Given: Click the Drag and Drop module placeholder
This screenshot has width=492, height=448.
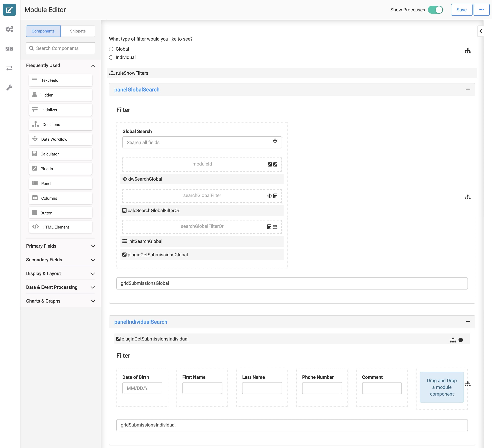Looking at the screenshot, I should tap(442, 387).
